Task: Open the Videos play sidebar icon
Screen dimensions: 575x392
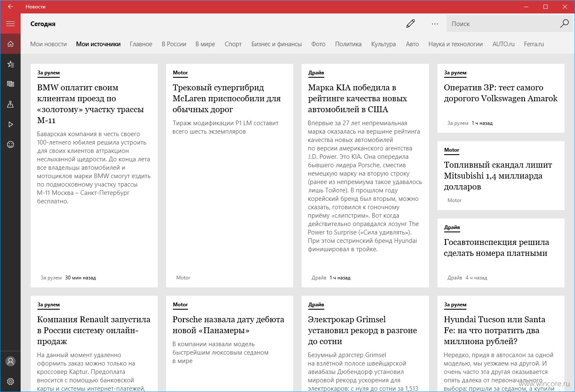Action: (11, 124)
